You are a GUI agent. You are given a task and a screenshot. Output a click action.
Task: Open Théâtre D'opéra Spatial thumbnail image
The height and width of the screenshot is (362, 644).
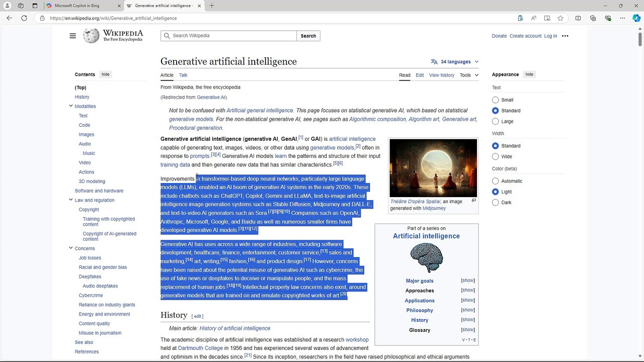click(433, 168)
